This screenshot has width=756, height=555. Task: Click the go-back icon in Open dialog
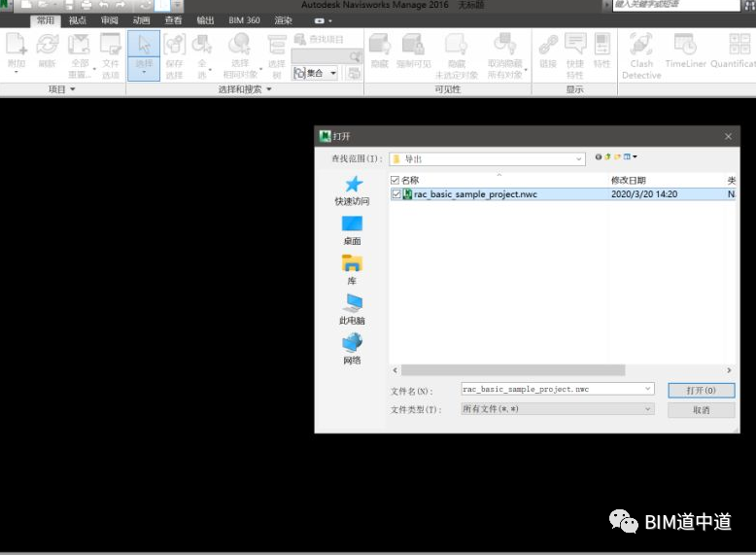pyautogui.click(x=599, y=156)
